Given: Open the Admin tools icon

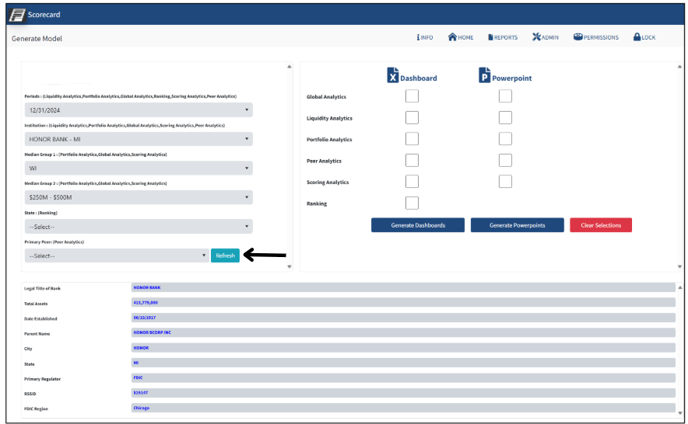Looking at the screenshot, I should point(537,38).
